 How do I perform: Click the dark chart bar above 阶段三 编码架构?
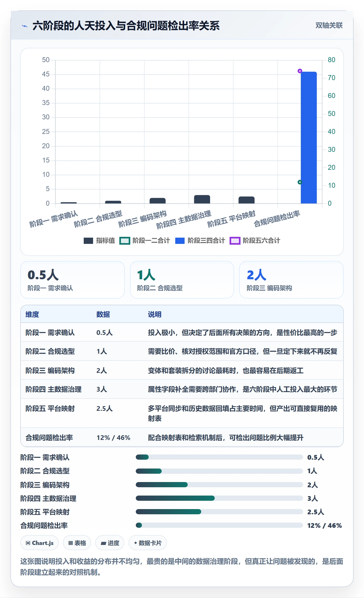pyautogui.click(x=158, y=201)
